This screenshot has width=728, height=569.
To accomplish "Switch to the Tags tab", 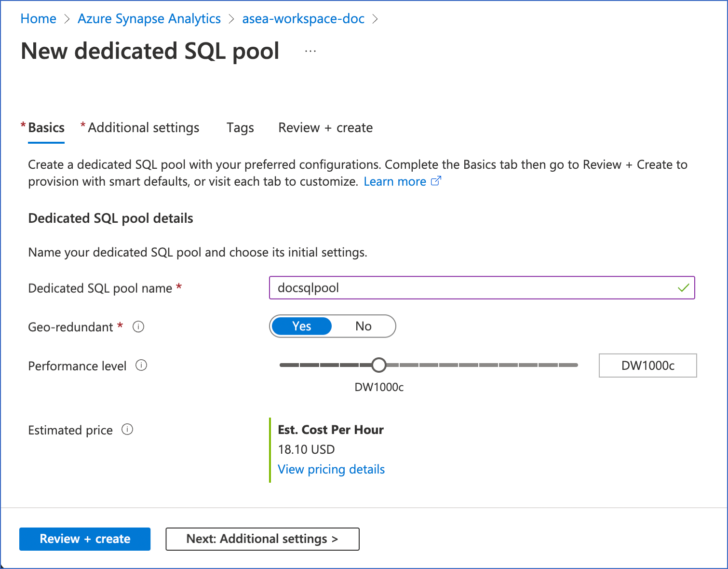I will [240, 128].
